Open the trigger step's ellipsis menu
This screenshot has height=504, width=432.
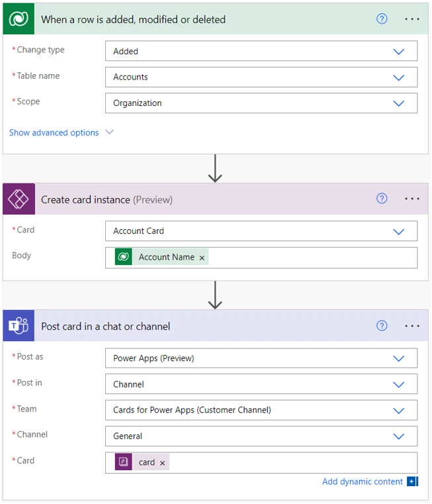(412, 19)
